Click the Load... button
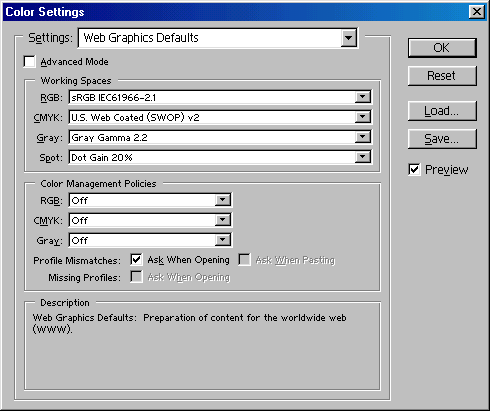This screenshot has width=490, height=411. [442, 111]
